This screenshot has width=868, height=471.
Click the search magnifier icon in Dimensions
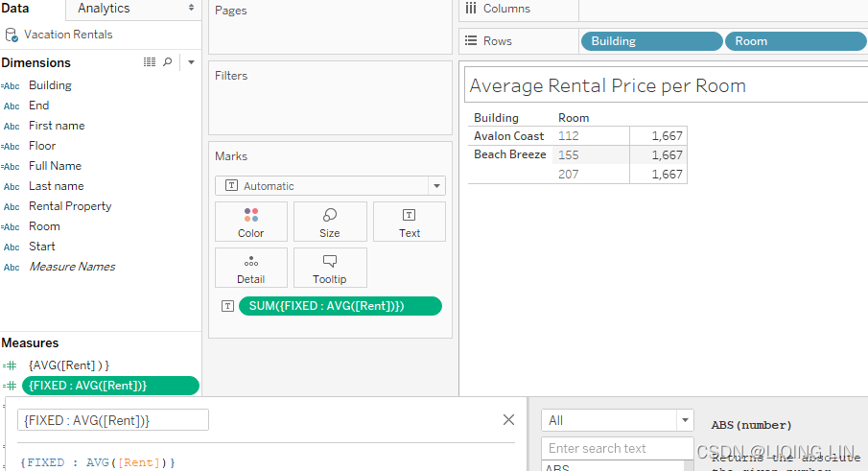click(167, 62)
